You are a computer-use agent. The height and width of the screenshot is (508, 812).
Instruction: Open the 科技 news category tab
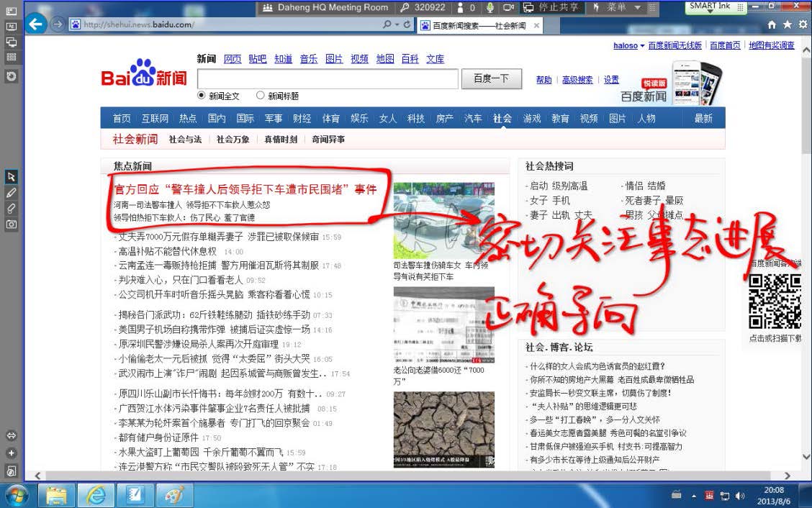coord(416,119)
